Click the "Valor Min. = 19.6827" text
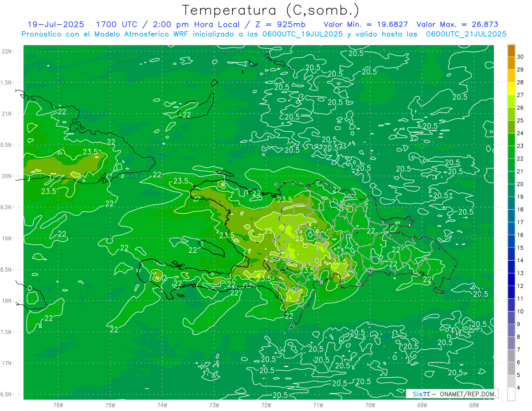Viewport: 532px width, 411px height. pyautogui.click(x=366, y=24)
